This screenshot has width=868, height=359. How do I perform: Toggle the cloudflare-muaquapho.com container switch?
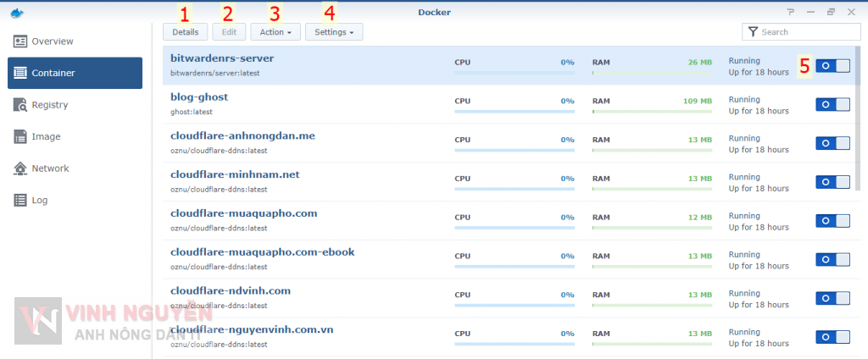coord(832,221)
